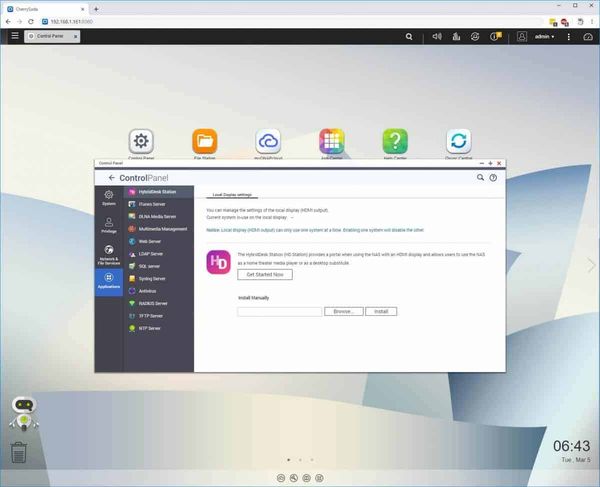Open Syslog Server settings
600x487 pixels.
coord(159,279)
